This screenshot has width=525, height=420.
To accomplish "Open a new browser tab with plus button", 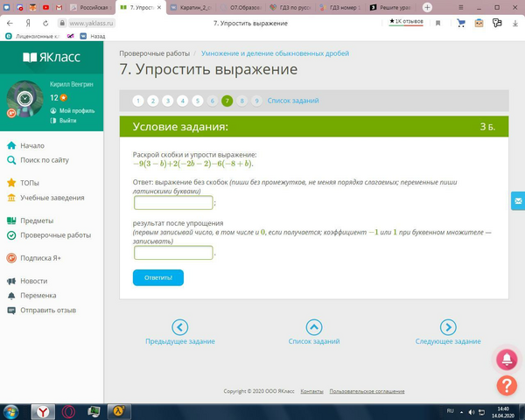I will [427, 7].
